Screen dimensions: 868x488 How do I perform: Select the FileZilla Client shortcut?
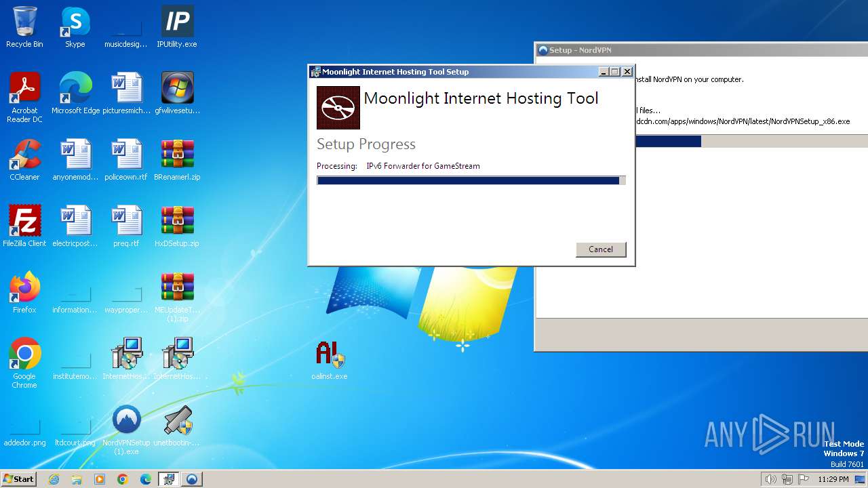24,226
